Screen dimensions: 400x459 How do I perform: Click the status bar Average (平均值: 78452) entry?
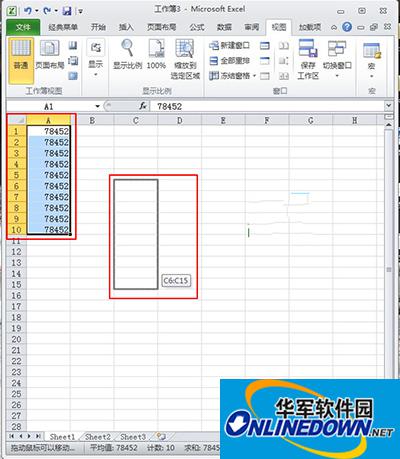coord(114,448)
